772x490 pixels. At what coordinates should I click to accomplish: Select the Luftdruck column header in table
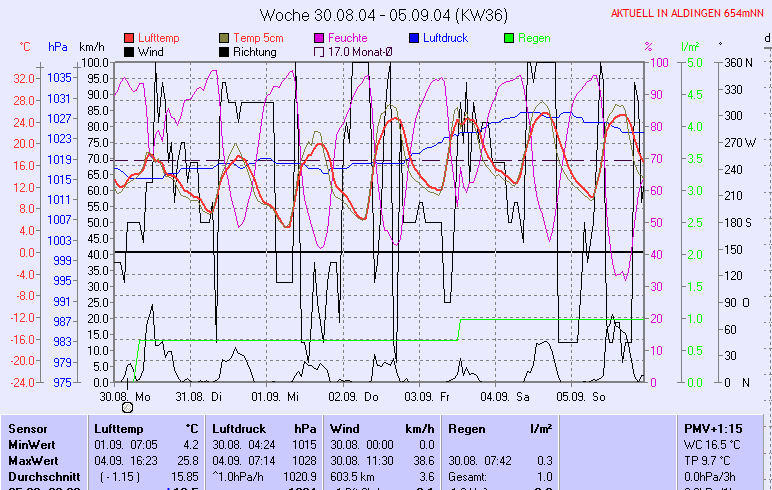tap(239, 428)
